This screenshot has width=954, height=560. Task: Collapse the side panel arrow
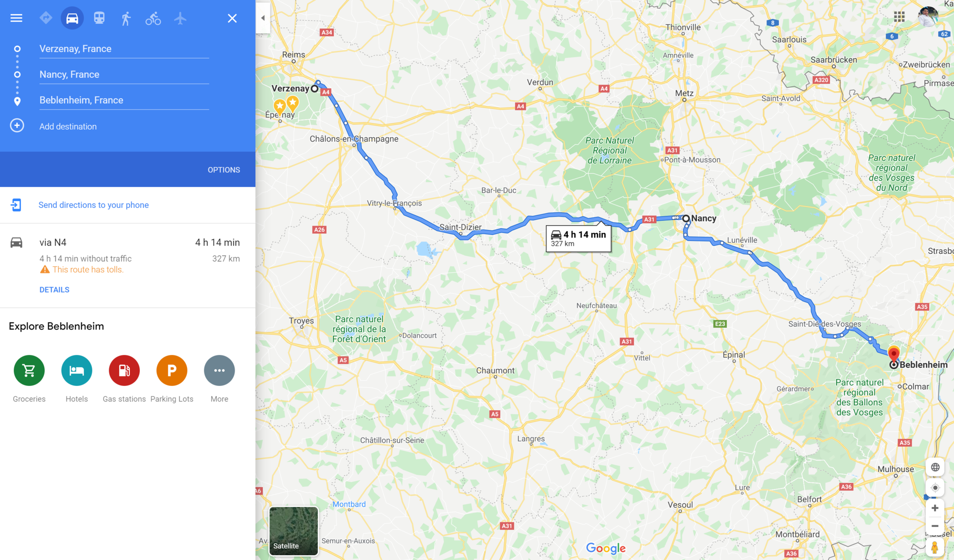(263, 18)
